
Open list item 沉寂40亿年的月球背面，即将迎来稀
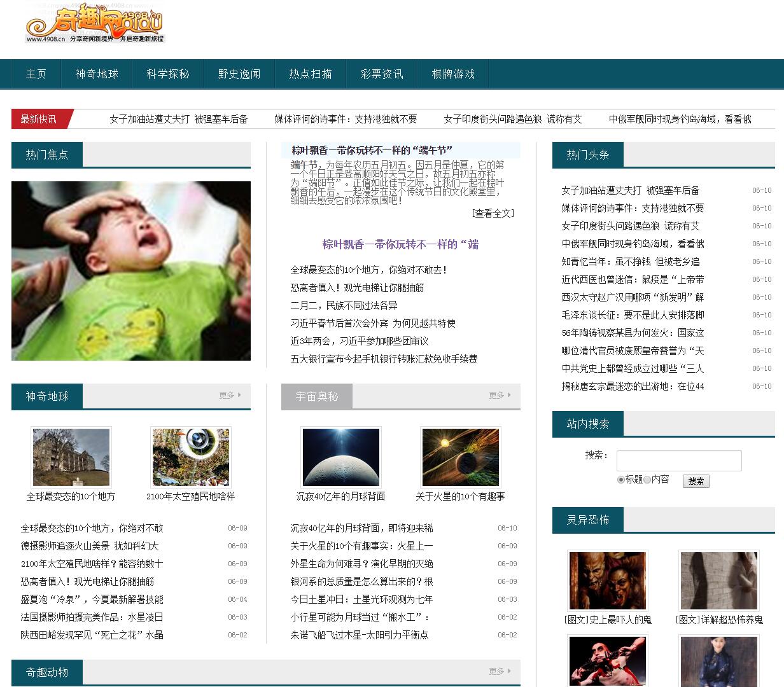pyautogui.click(x=361, y=528)
